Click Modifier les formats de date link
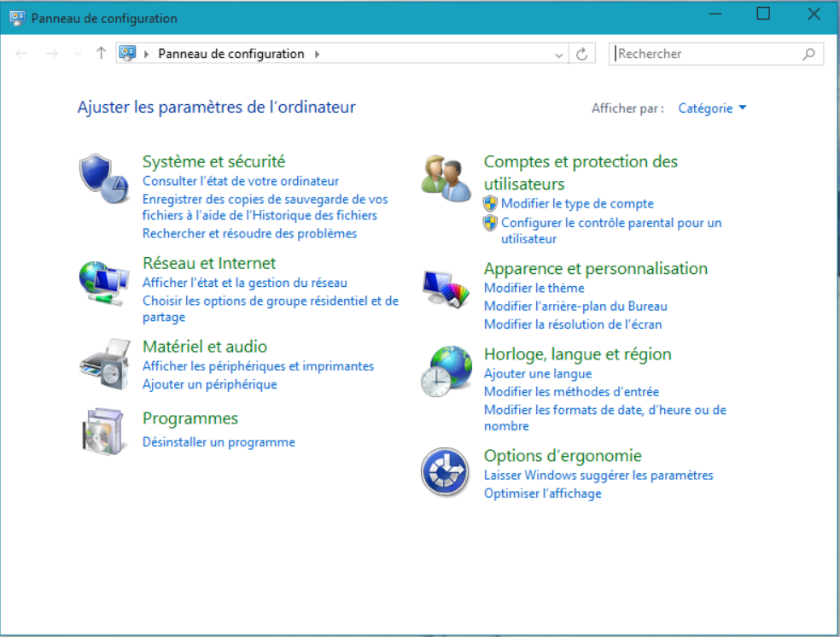This screenshot has height=637, width=840. click(605, 418)
